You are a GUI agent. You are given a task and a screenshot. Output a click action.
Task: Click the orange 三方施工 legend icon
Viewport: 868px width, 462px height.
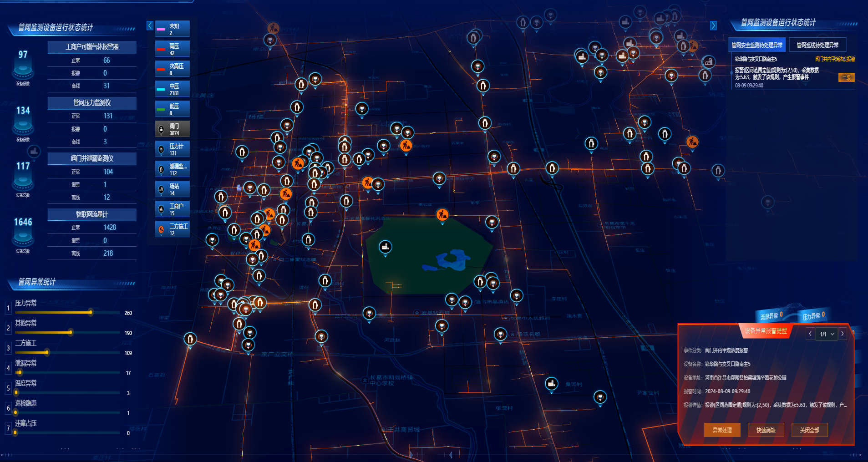(x=161, y=229)
